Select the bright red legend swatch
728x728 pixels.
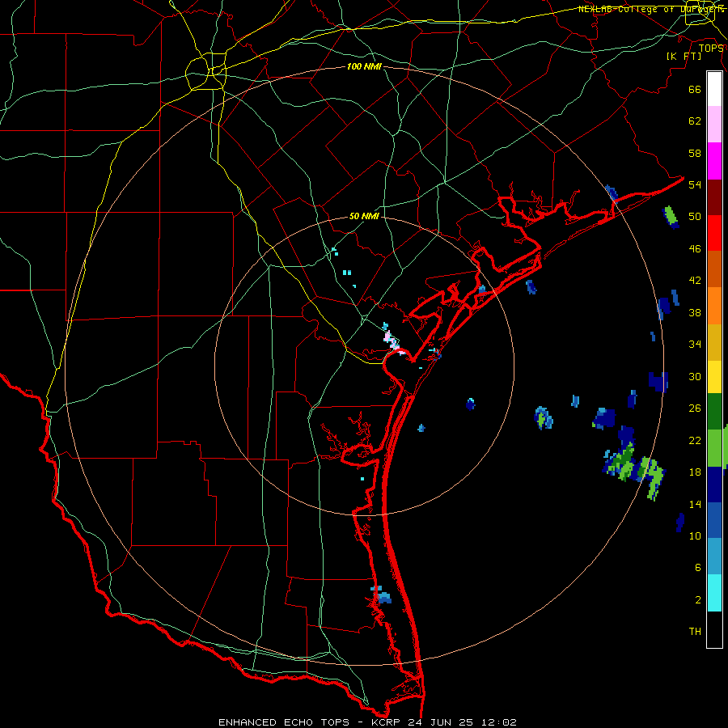pos(714,233)
